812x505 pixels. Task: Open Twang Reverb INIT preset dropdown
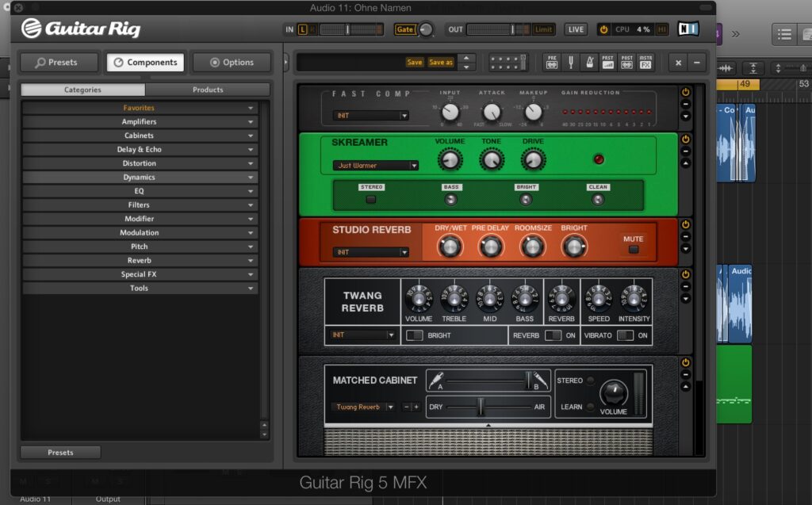tap(362, 335)
